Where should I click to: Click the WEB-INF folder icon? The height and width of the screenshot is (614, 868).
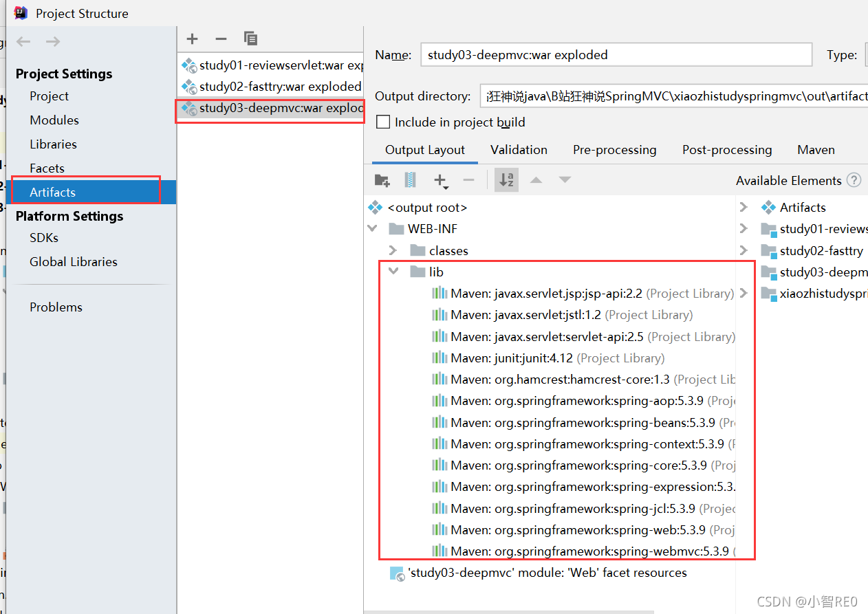click(396, 229)
